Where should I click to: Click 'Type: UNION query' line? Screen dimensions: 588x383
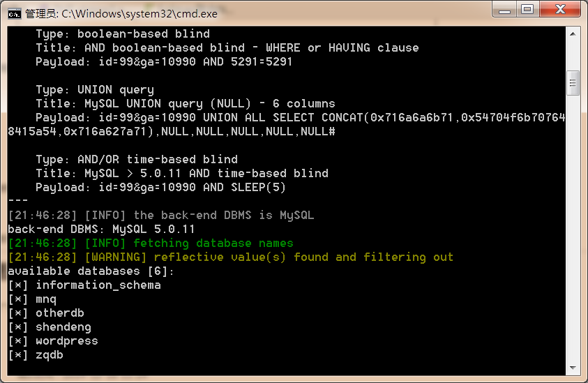coord(95,90)
